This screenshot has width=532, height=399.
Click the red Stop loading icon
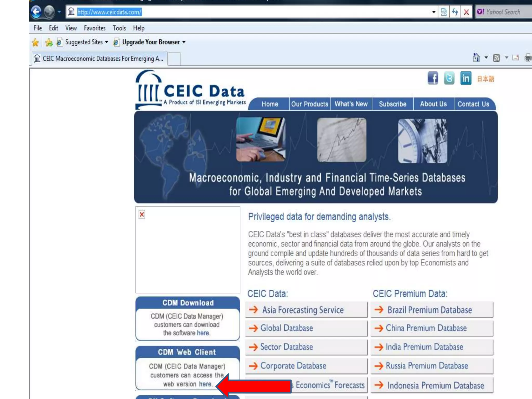(466, 12)
